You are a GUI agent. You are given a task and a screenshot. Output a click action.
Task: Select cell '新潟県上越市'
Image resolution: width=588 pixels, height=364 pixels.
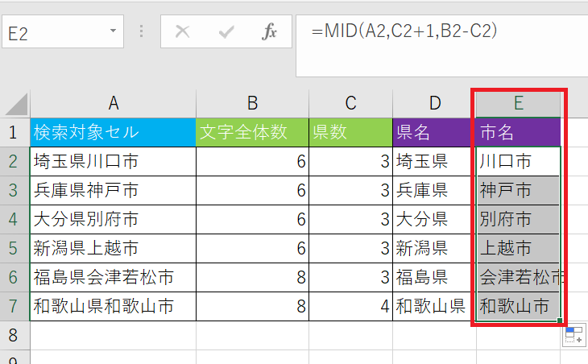(113, 248)
